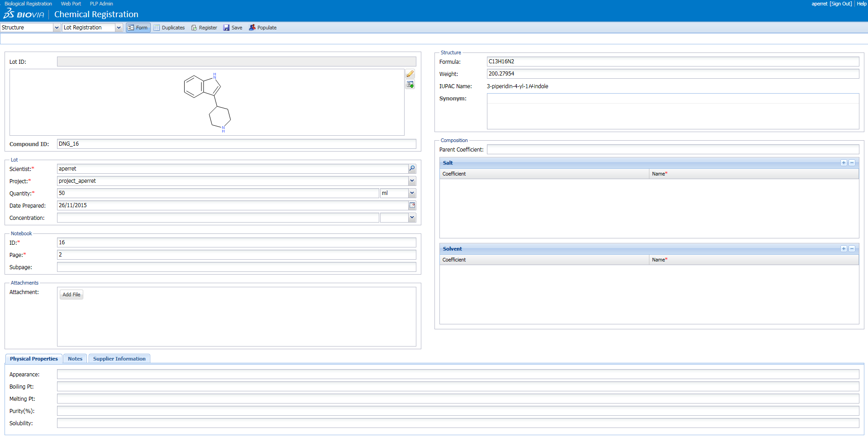Viewport: 868px width, 437px height.
Task: Click the Compound ID field
Action: [x=236, y=144]
